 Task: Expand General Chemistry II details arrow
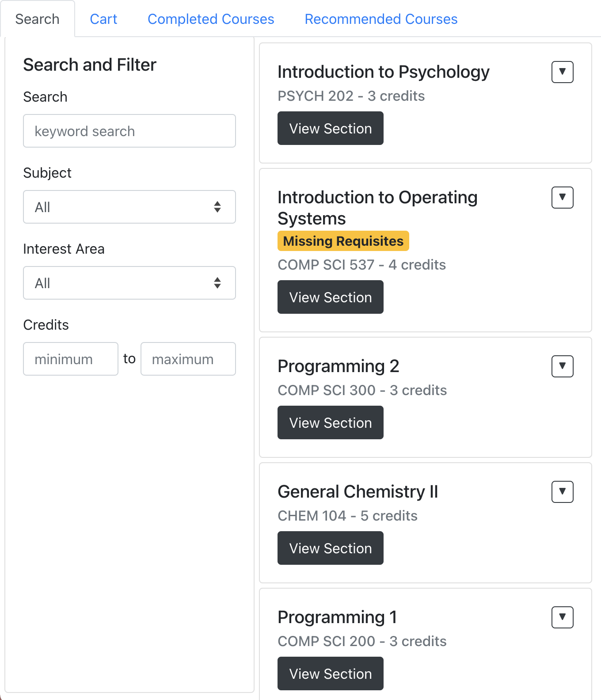[562, 492]
